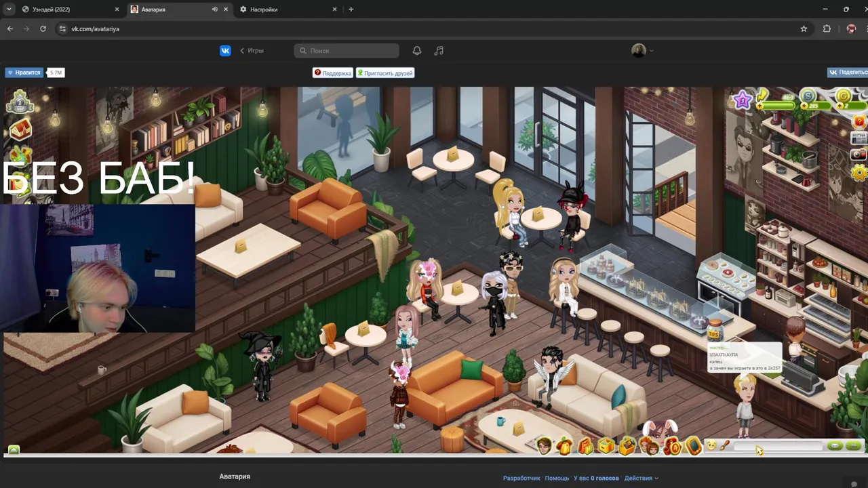Click the Поделиться share button

click(848, 72)
